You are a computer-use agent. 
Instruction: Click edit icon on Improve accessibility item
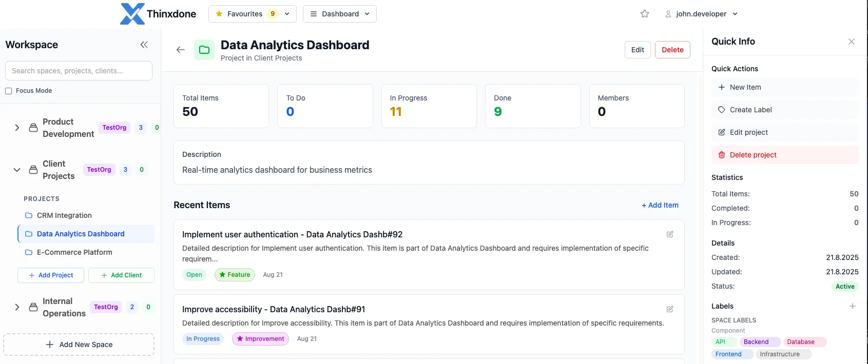point(670,309)
